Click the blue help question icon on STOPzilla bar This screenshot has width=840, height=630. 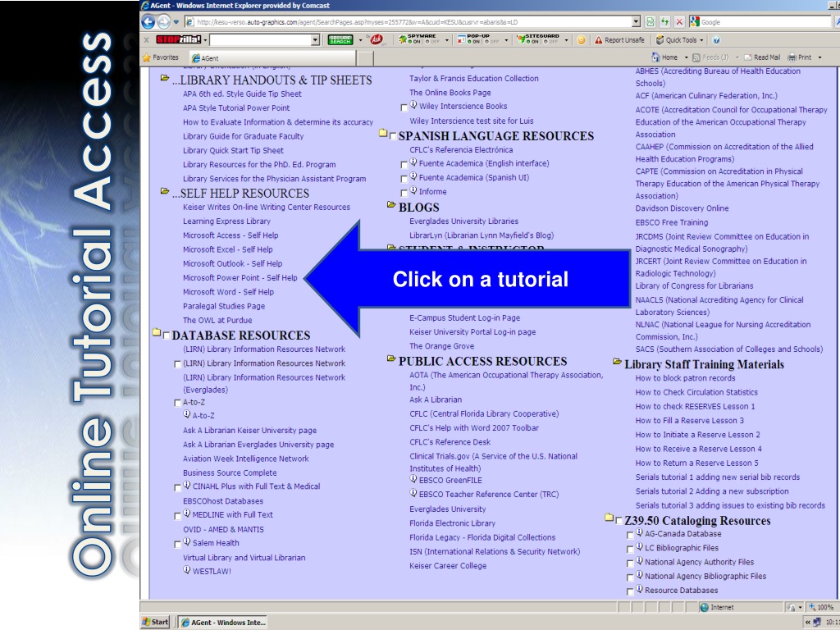[716, 40]
